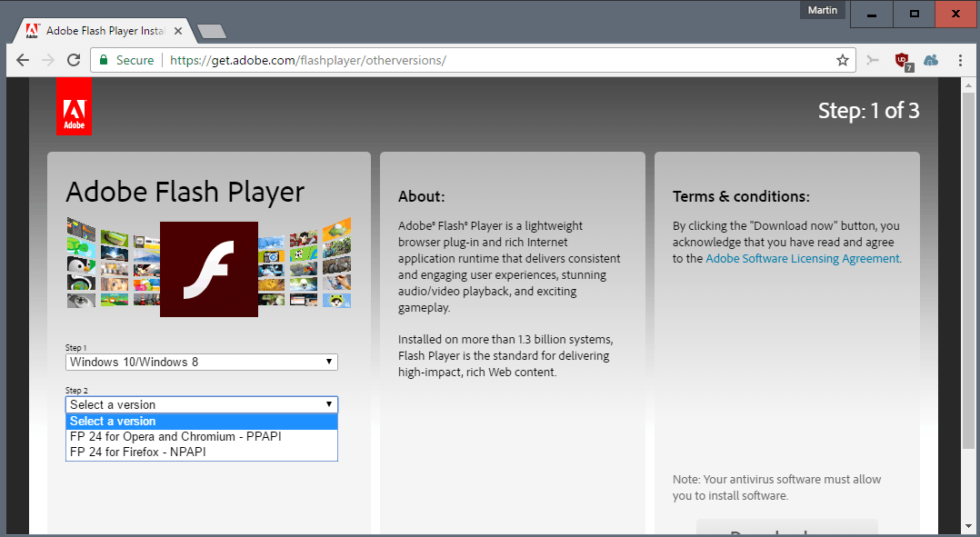The height and width of the screenshot is (537, 980).
Task: Open the Adobe Software Licensing Agreement link
Action: [802, 258]
